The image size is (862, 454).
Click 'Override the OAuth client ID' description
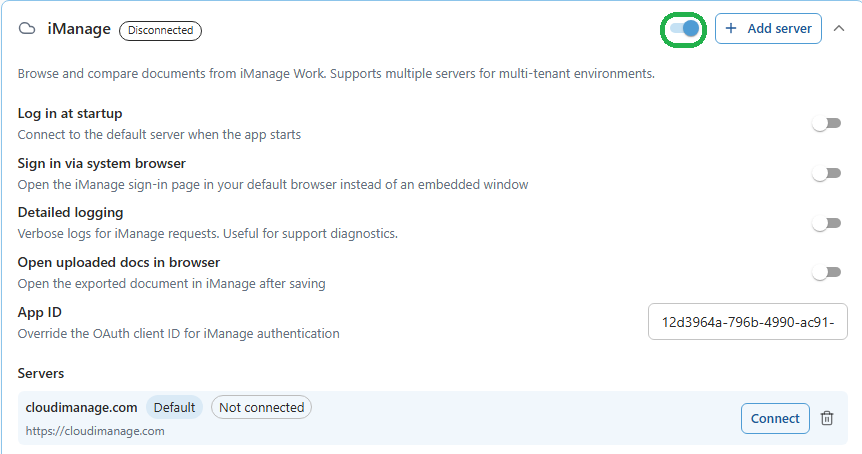(x=179, y=334)
